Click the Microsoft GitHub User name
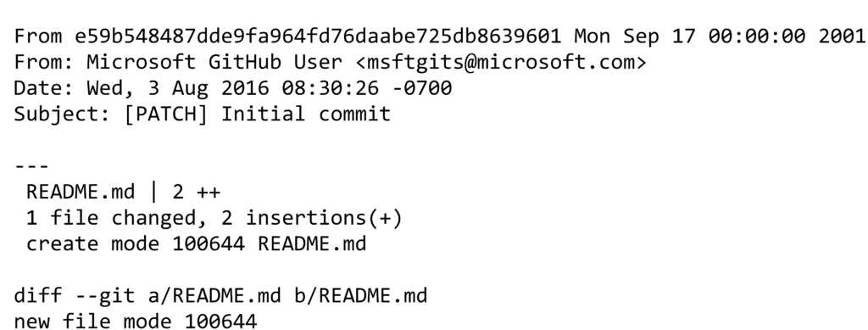 [x=214, y=62]
